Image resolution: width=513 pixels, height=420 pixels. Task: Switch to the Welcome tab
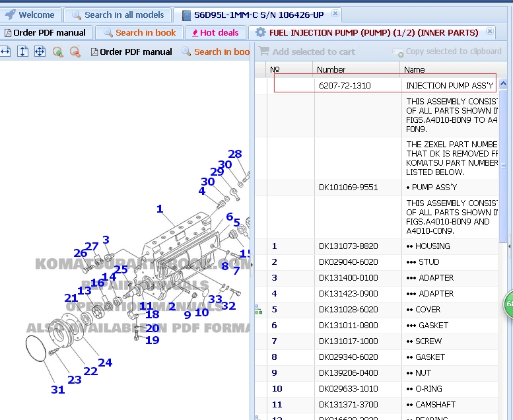point(30,15)
